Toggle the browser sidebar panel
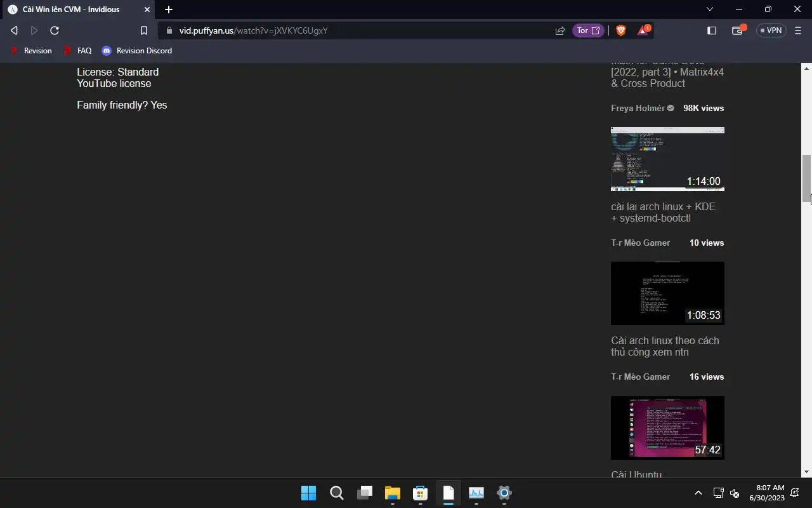The width and height of the screenshot is (812, 508). (712, 30)
